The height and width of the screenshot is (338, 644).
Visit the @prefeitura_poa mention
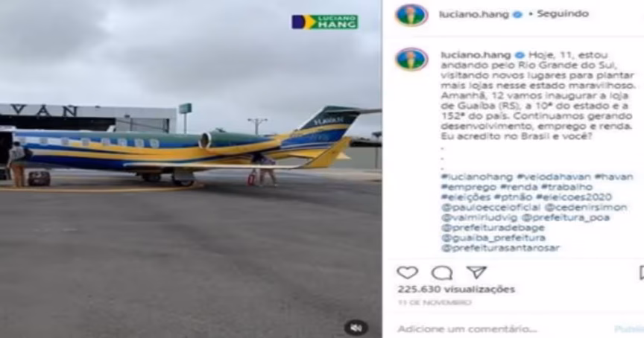(565, 217)
